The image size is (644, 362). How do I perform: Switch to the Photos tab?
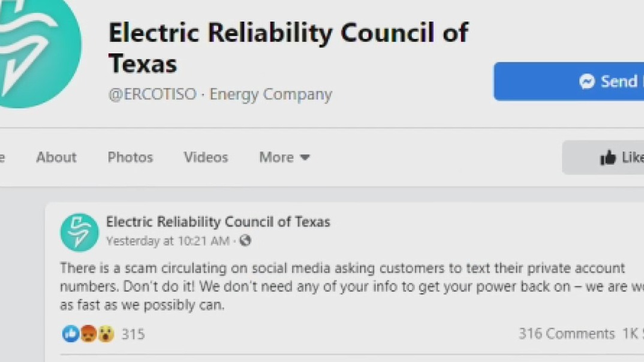130,157
